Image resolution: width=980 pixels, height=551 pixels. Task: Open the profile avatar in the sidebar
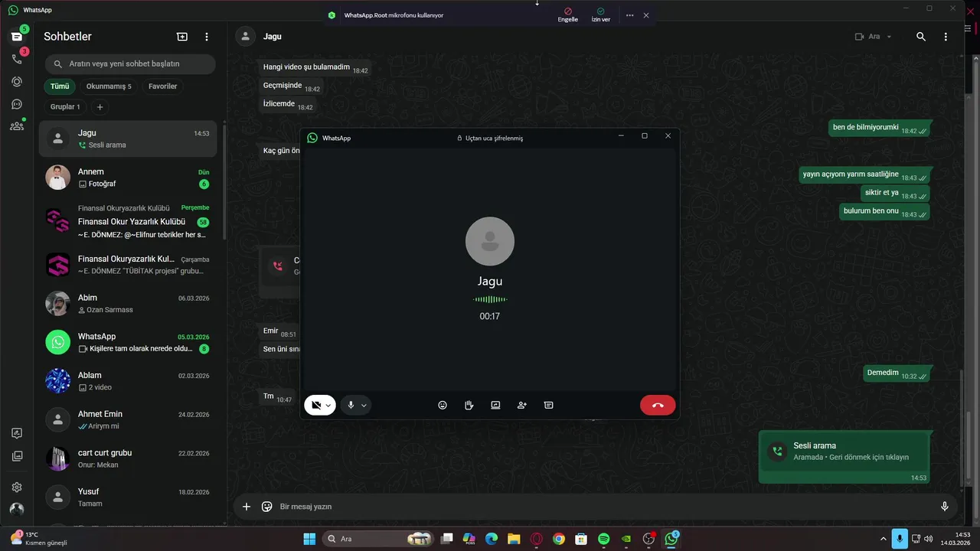pos(17,509)
